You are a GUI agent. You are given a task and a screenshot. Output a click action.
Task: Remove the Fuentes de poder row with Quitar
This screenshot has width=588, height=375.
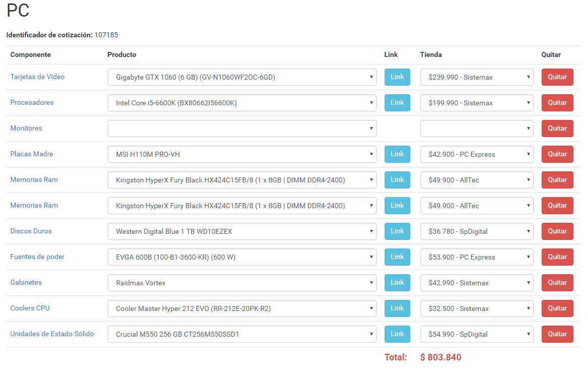(557, 257)
